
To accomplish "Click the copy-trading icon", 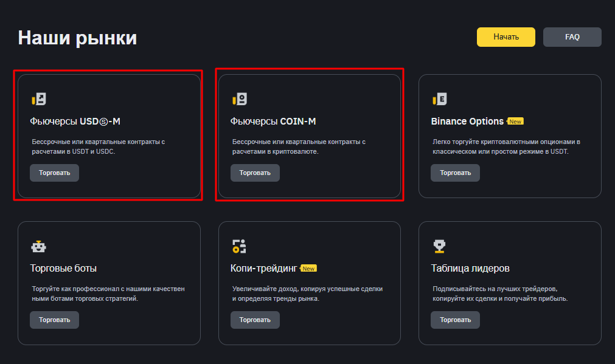I will point(239,247).
